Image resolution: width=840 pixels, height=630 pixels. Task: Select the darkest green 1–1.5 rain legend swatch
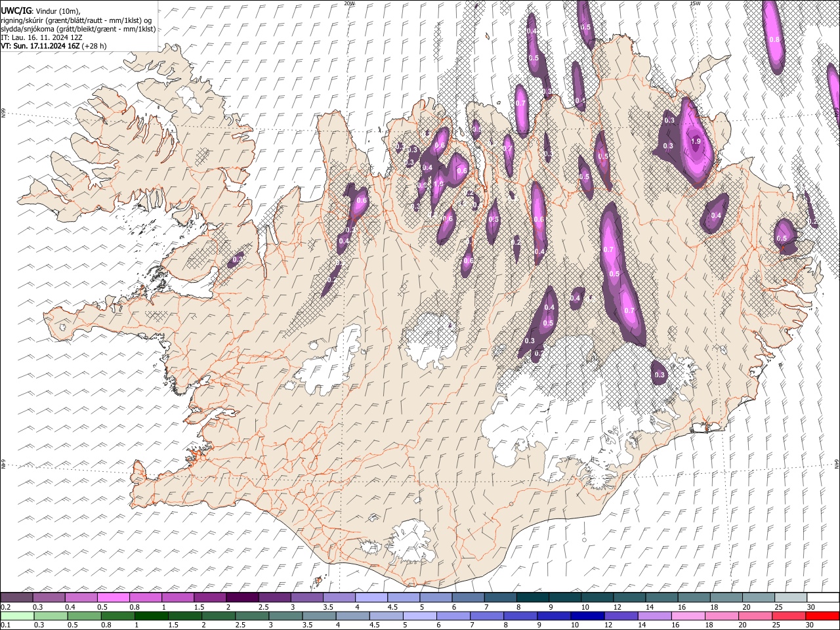[x=151, y=616]
